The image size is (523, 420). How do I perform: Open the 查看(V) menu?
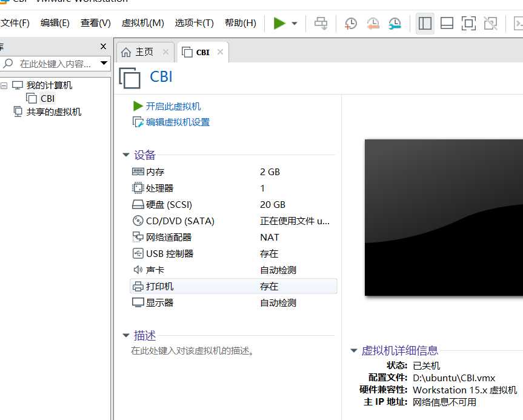[x=95, y=23]
